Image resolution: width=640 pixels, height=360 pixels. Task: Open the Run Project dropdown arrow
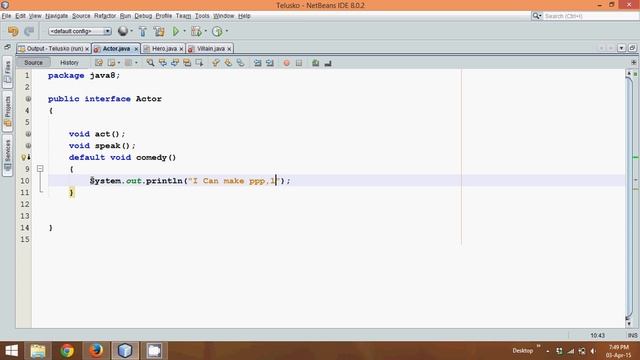pos(184,31)
